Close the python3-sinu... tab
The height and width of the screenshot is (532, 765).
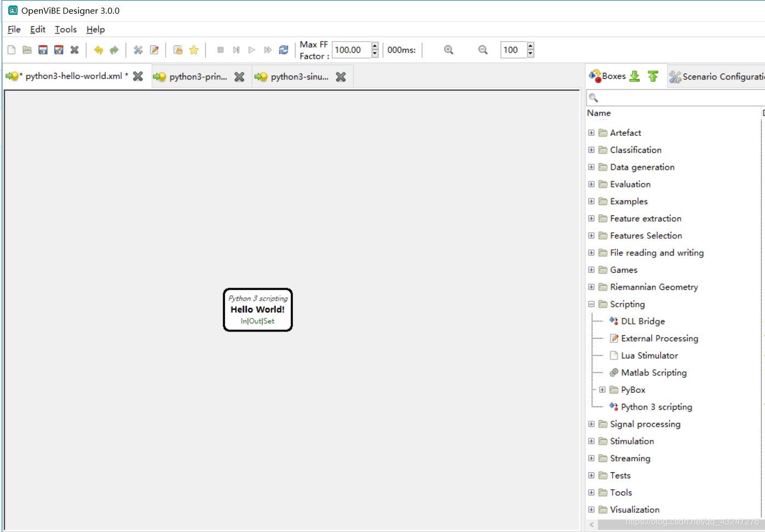pos(341,77)
